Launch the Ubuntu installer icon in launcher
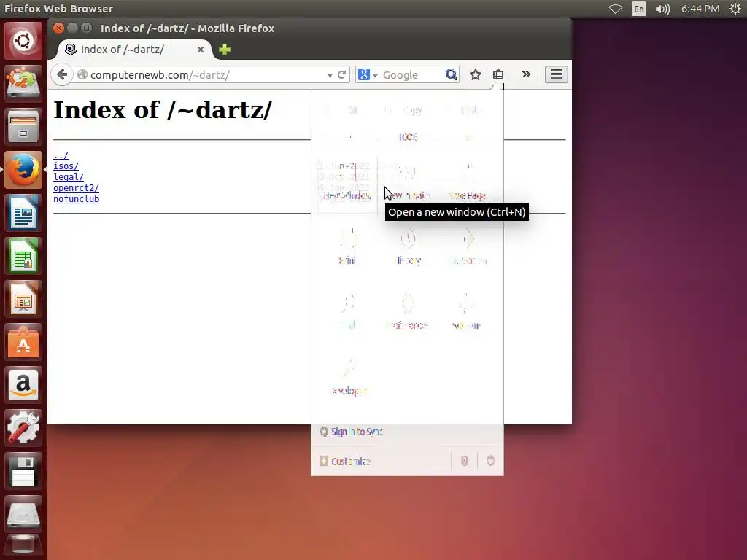The height and width of the screenshot is (560, 747). coord(23,84)
